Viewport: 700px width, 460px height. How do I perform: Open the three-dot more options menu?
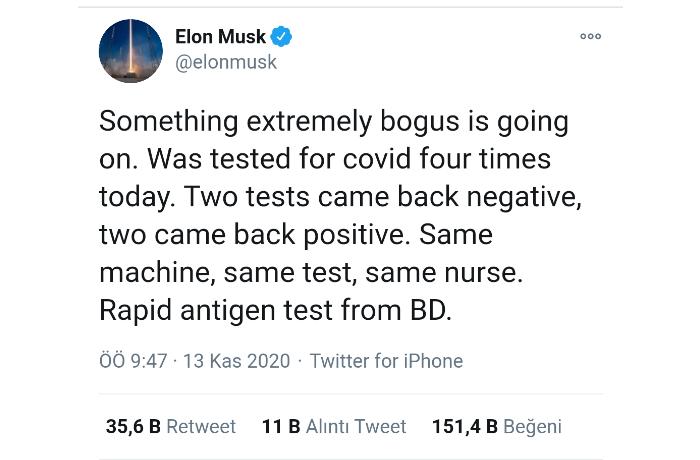coord(590,36)
